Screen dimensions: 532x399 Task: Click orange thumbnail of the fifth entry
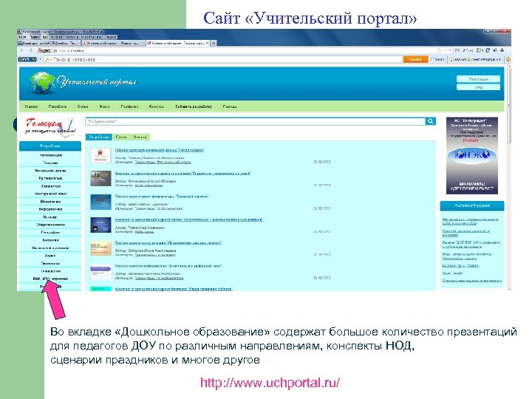(x=100, y=248)
